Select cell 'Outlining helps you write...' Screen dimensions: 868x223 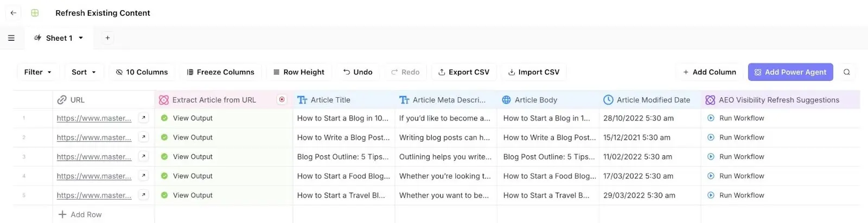[x=446, y=157]
